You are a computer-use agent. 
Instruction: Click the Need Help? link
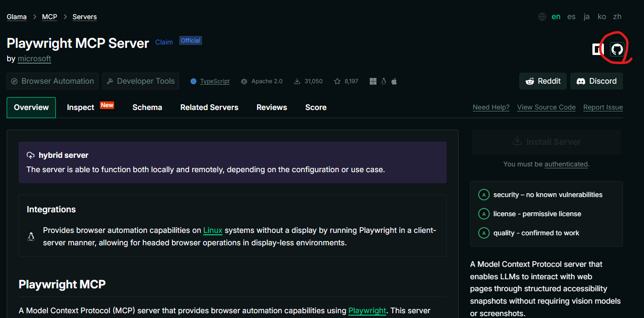coord(491,108)
